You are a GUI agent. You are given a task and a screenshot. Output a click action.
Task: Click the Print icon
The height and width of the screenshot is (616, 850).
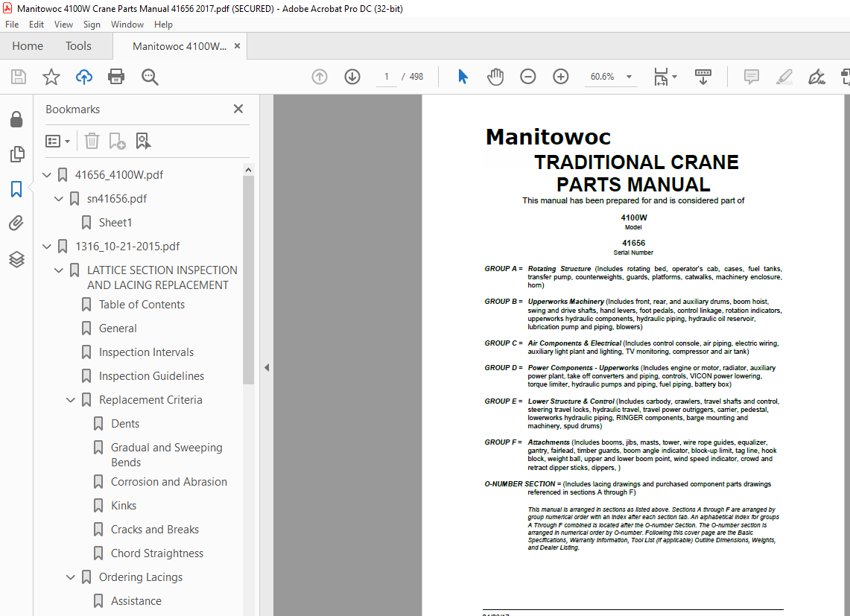point(116,77)
